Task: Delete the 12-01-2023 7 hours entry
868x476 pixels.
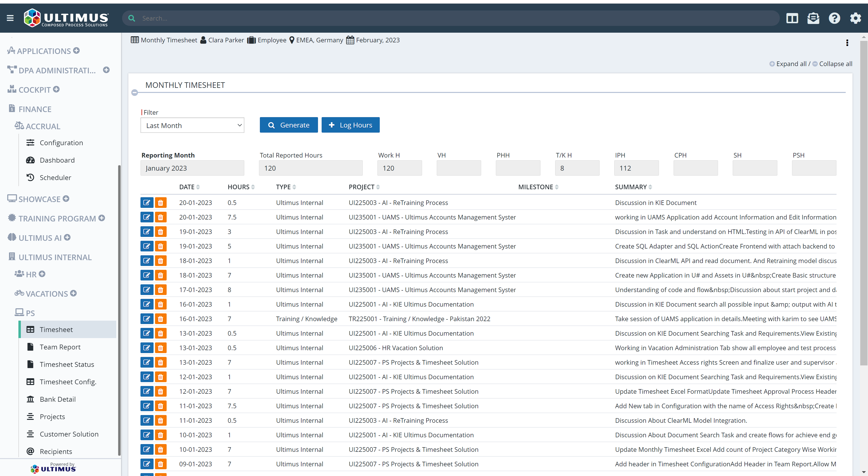Action: [x=161, y=391]
